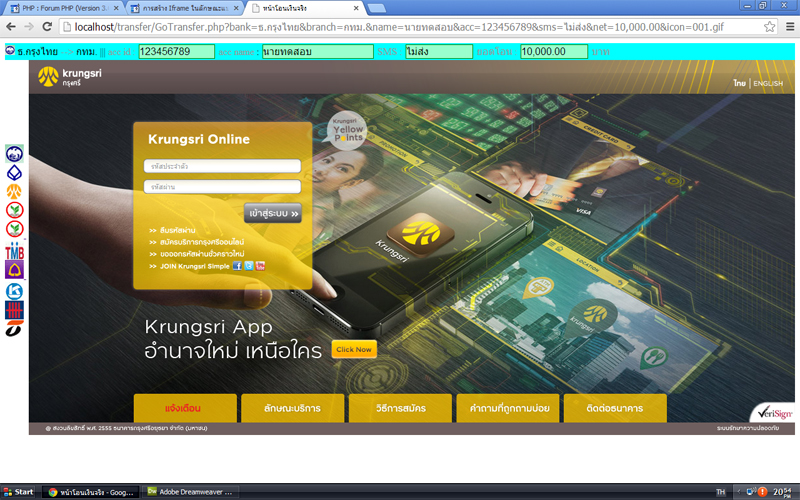
Task: Click the browser forward arrow
Action: (29, 27)
